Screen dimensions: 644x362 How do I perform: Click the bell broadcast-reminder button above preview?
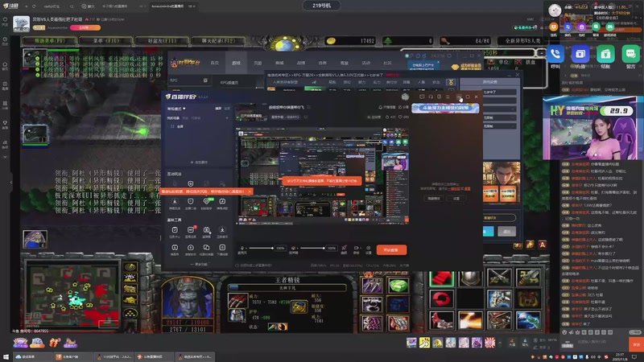(x=386, y=107)
